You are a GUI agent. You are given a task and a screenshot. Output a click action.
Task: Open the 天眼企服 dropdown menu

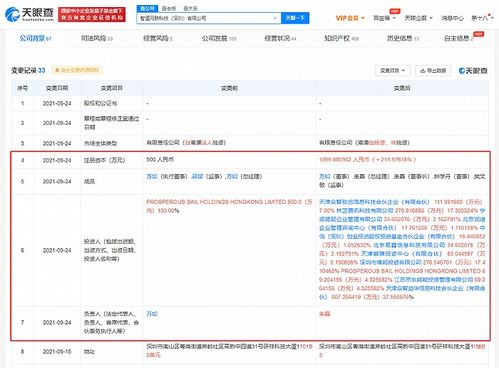click(418, 18)
